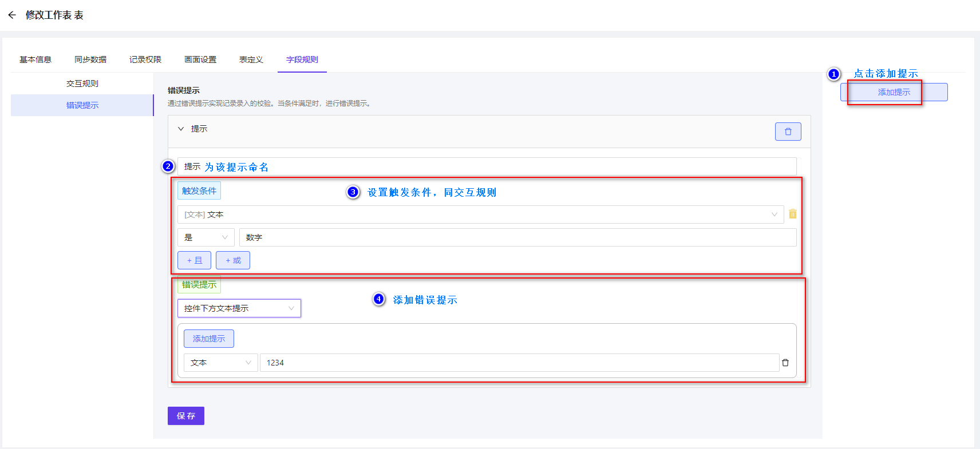
Task: Click the back arrow icon
Action: pos(12,15)
